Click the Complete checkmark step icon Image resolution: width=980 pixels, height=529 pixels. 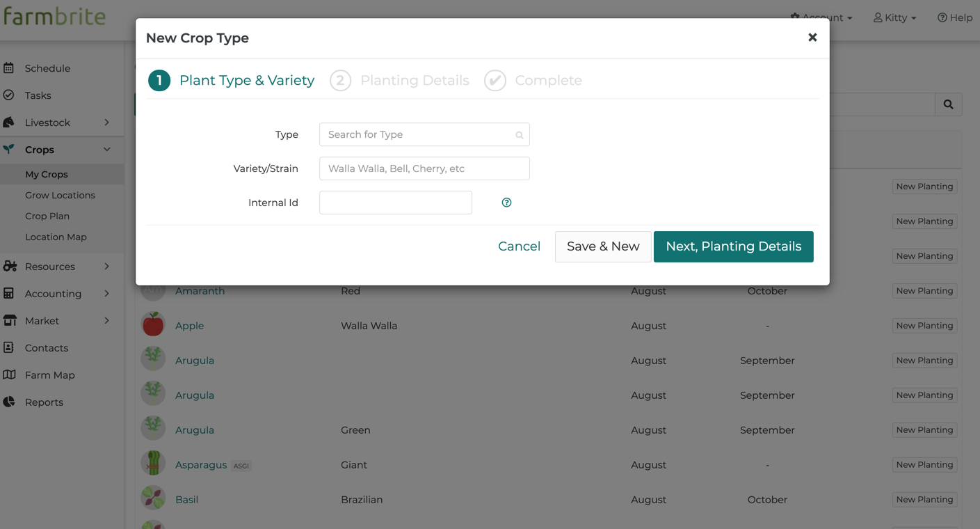click(x=495, y=81)
